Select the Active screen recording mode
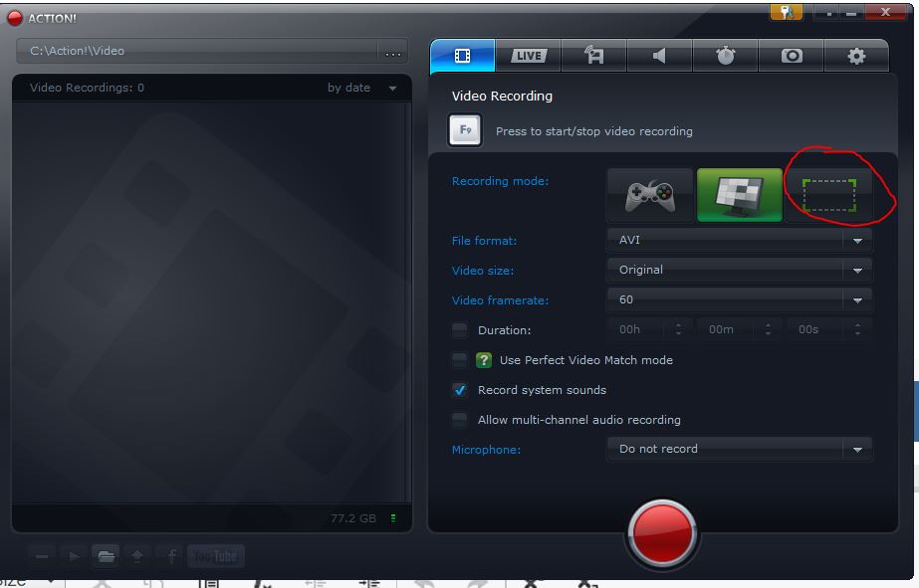Viewport: 919px width, 588px height. pyautogui.click(x=739, y=195)
